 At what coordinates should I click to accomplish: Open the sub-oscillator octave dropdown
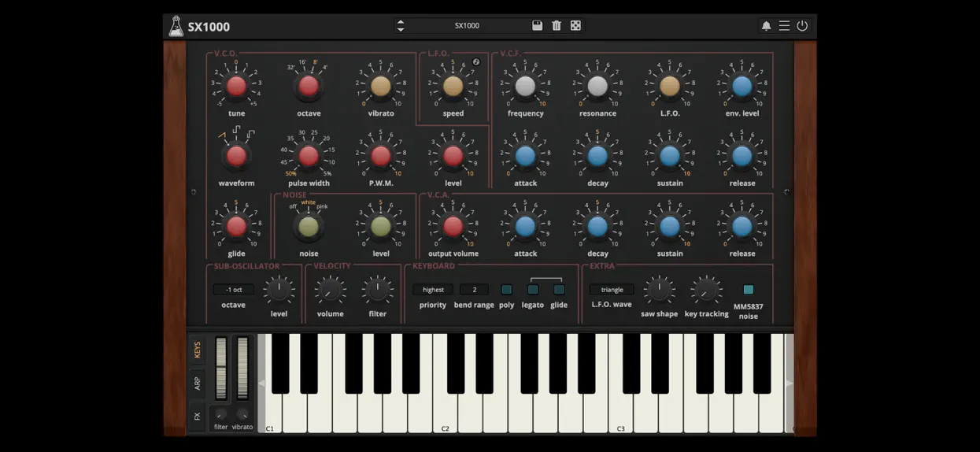[234, 290]
